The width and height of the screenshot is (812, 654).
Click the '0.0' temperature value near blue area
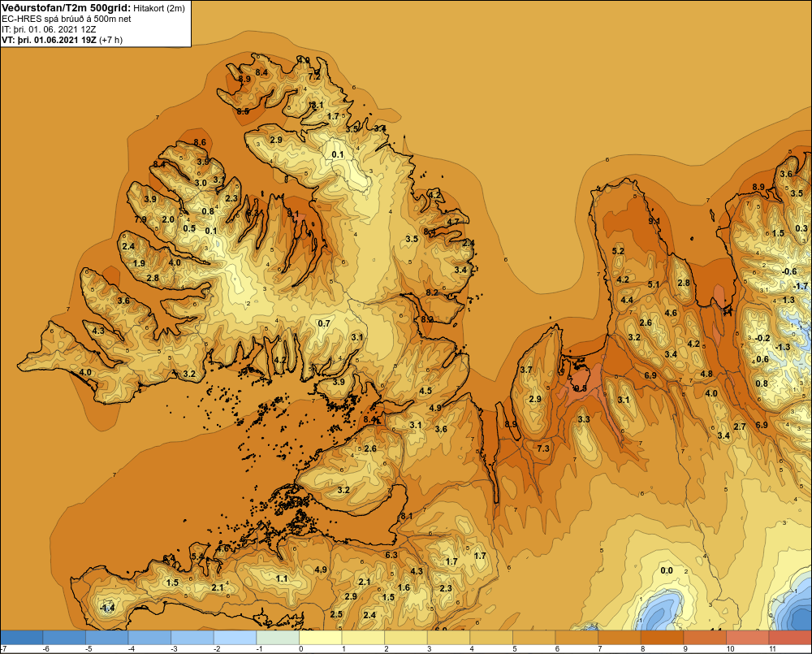click(667, 570)
